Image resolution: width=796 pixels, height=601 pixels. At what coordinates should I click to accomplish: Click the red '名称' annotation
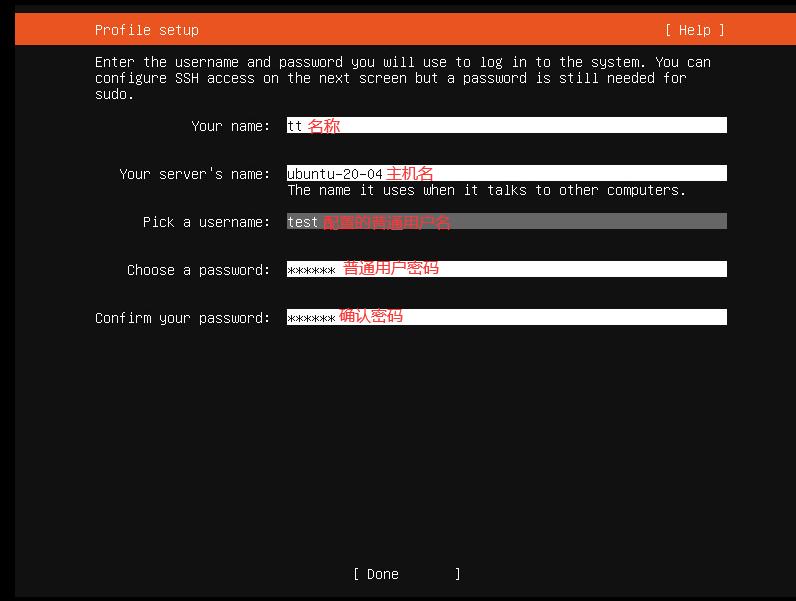point(324,126)
